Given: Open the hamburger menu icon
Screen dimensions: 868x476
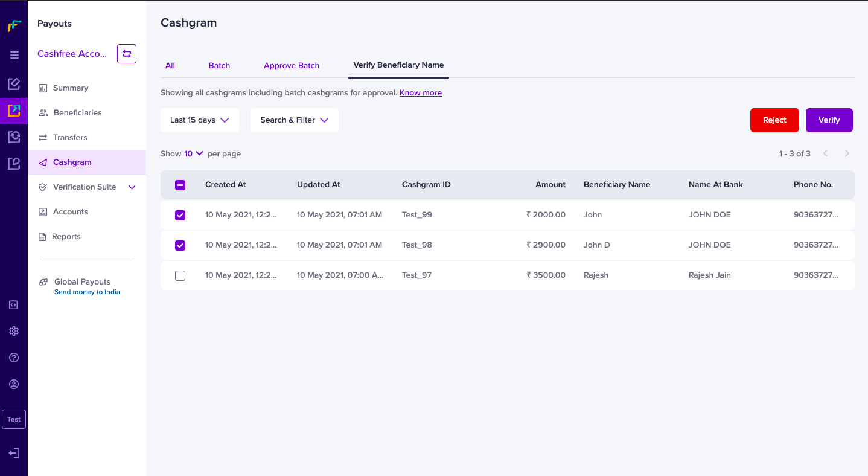Looking at the screenshot, I should [x=14, y=55].
